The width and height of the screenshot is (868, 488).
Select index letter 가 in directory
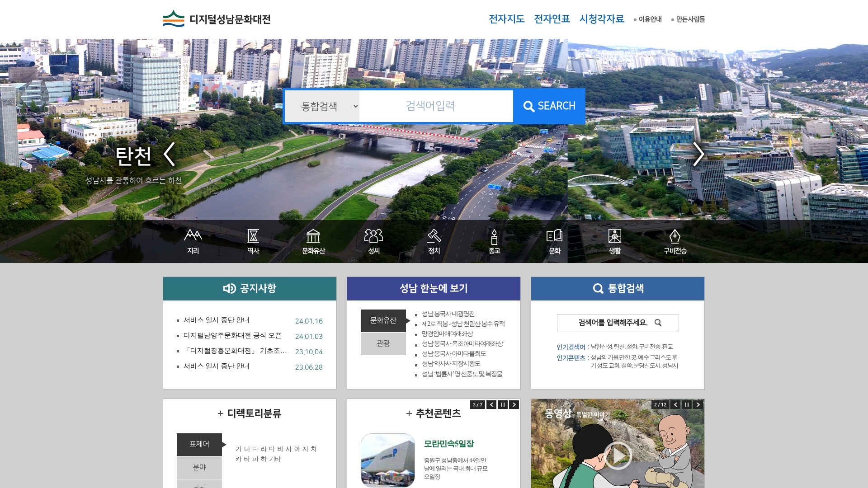(238, 449)
